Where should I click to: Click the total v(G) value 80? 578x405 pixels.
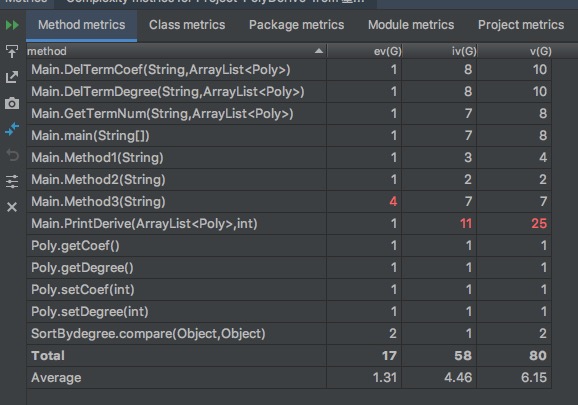click(x=538, y=356)
